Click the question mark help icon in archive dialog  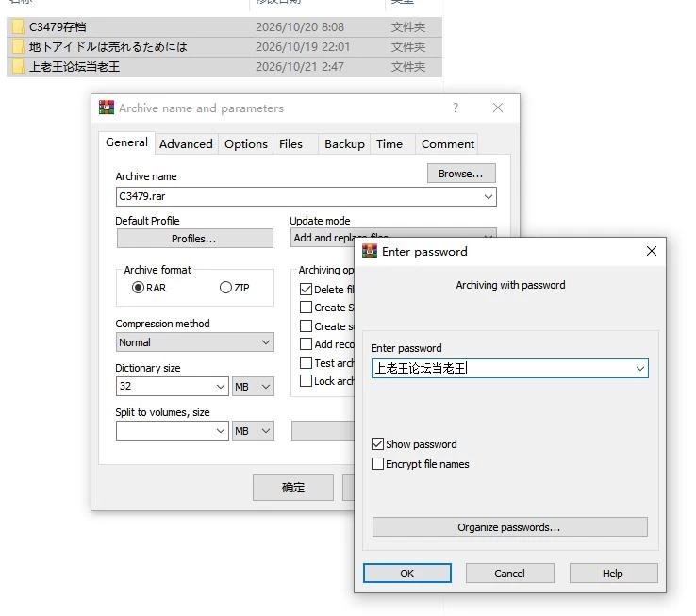tap(456, 108)
